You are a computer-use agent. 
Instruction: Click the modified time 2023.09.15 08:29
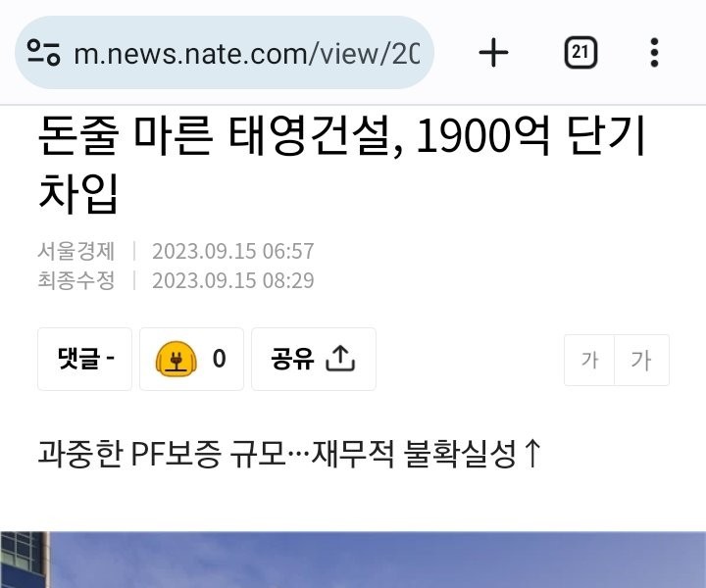[x=232, y=280]
